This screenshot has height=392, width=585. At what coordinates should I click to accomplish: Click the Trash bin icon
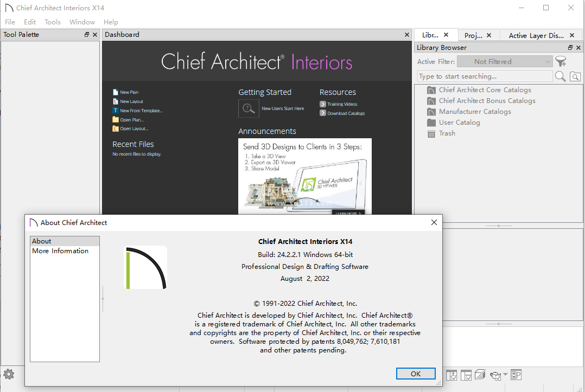click(431, 134)
